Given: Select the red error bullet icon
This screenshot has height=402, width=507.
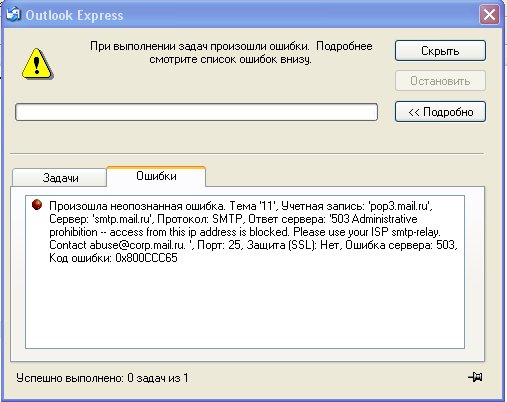Looking at the screenshot, I should pyautogui.click(x=37, y=204).
